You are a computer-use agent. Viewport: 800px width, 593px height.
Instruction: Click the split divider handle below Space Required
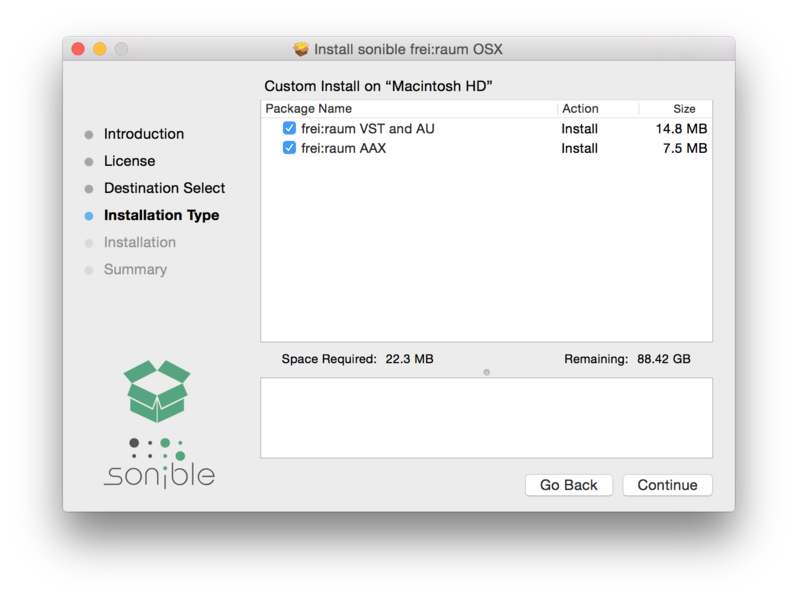pyautogui.click(x=486, y=372)
